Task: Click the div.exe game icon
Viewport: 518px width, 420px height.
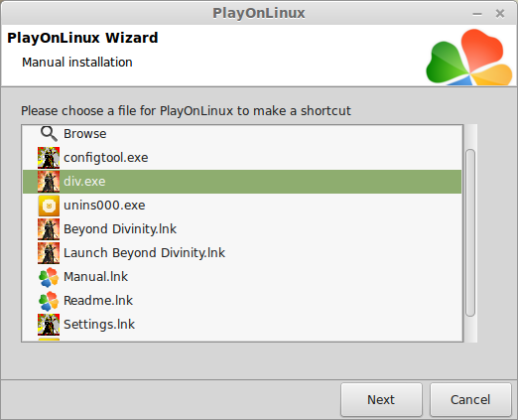Action: click(x=49, y=182)
